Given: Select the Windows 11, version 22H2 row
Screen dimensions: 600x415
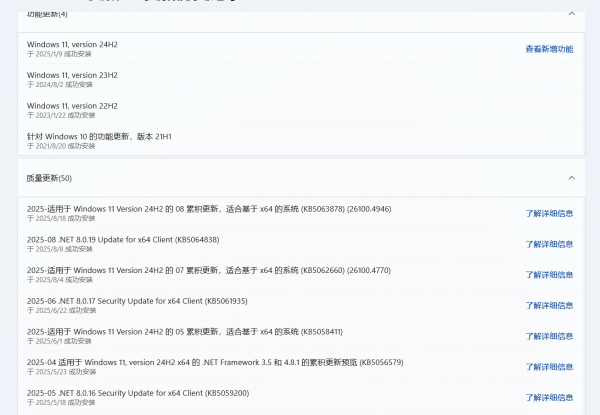Looking at the screenshot, I should coord(302,110).
